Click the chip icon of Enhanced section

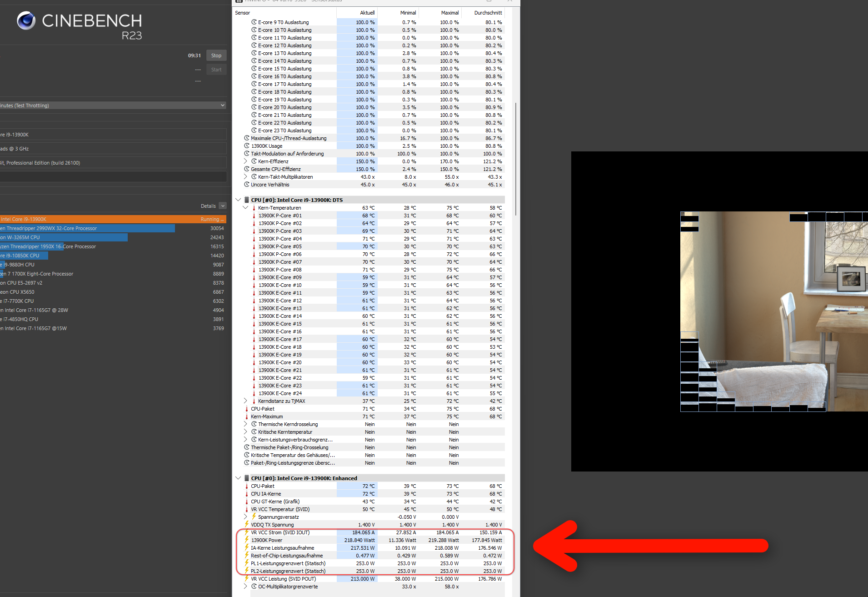tap(247, 478)
